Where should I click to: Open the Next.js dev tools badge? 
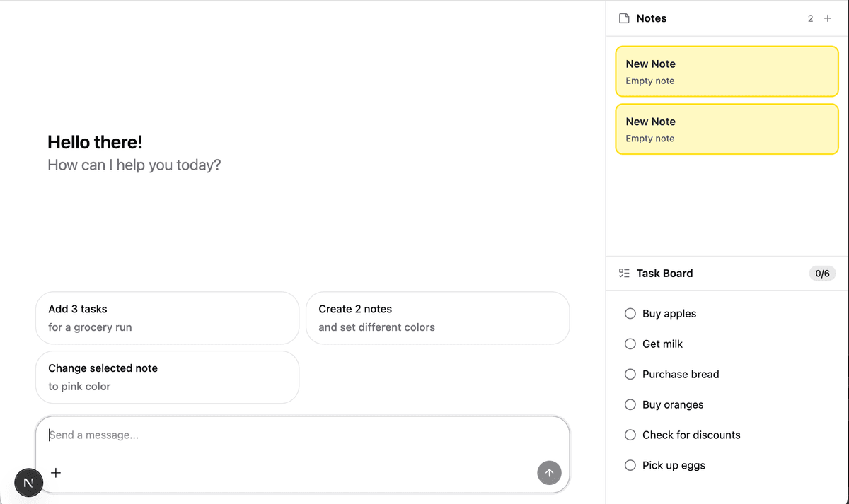28,483
